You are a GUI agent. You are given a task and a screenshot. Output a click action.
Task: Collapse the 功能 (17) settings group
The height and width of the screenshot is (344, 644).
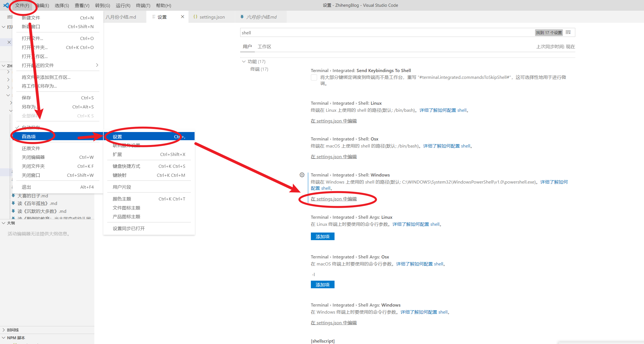pos(244,61)
